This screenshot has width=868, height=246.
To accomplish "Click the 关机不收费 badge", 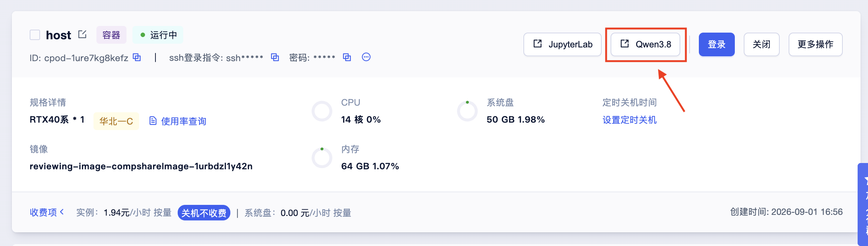I will tap(204, 213).
